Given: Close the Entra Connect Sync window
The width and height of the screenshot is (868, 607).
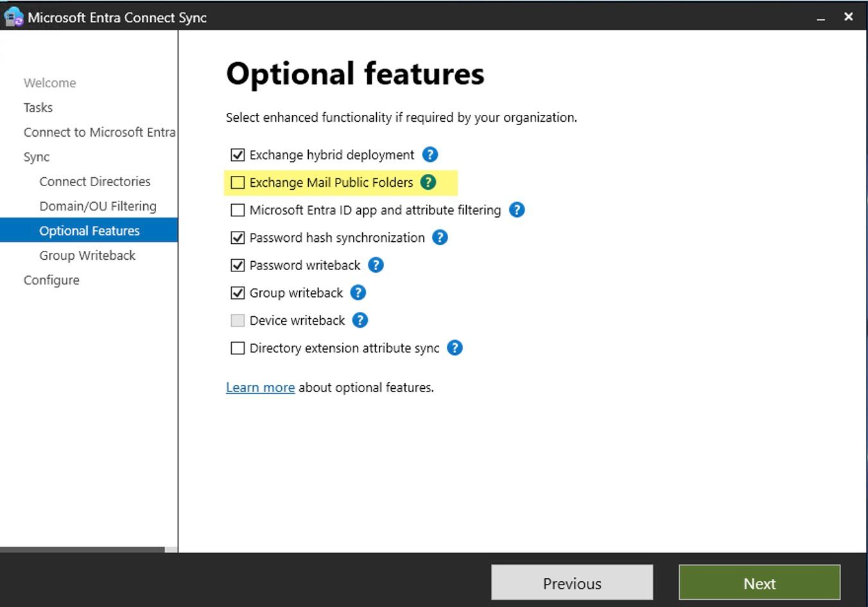Looking at the screenshot, I should [849, 17].
